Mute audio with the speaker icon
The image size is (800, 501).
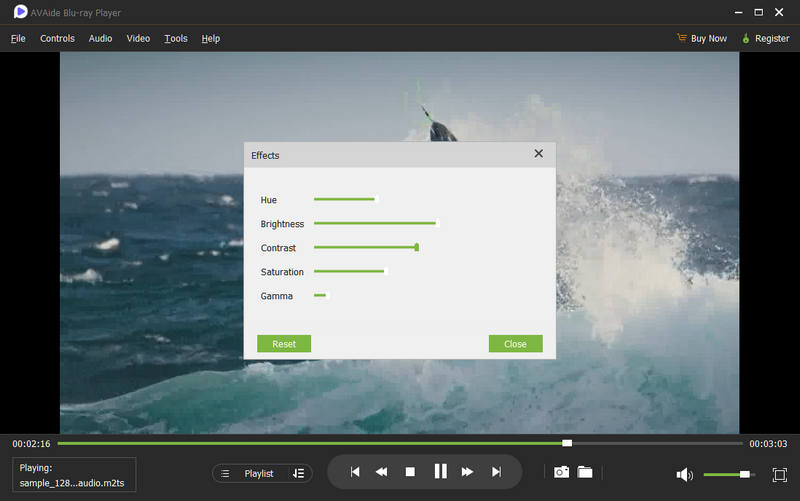pos(684,475)
